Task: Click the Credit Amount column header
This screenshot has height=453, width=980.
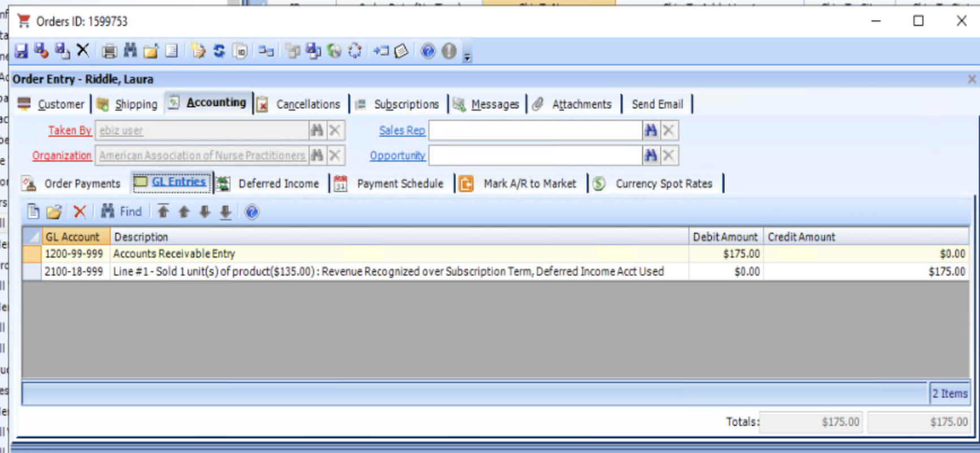Action: 866,237
